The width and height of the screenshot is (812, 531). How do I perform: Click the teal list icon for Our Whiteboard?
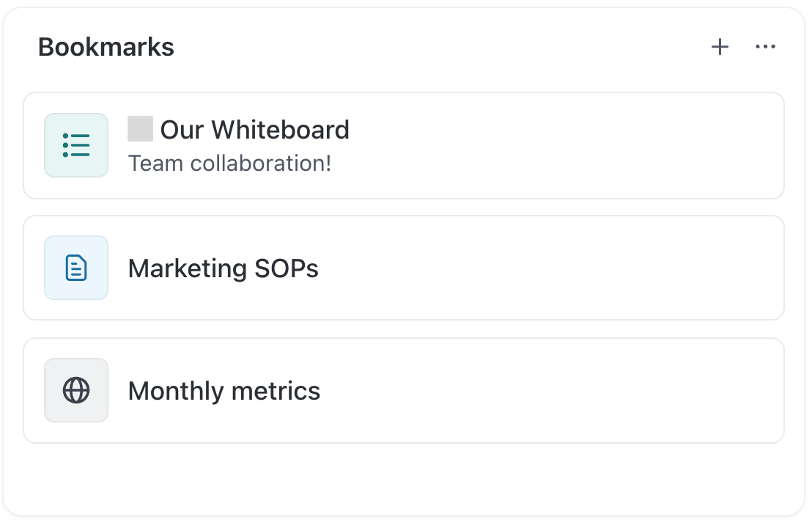click(x=76, y=145)
